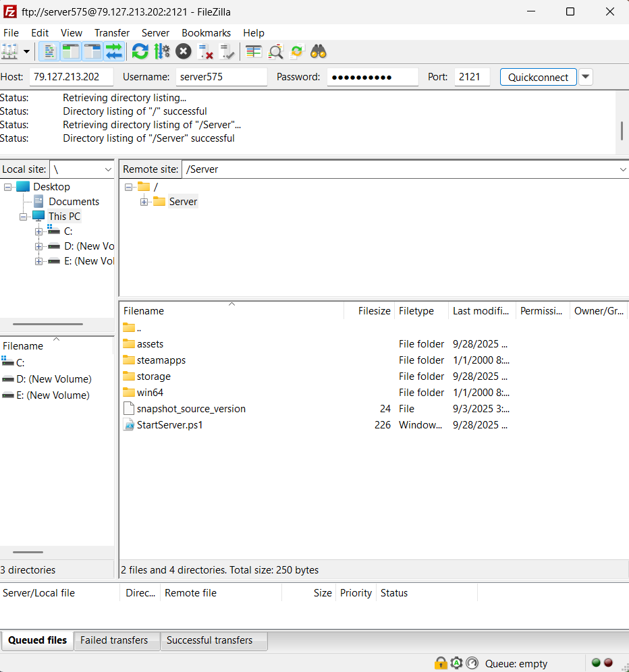Image resolution: width=629 pixels, height=672 pixels.
Task: Click the message log vertical scrollbar
Action: point(622,130)
